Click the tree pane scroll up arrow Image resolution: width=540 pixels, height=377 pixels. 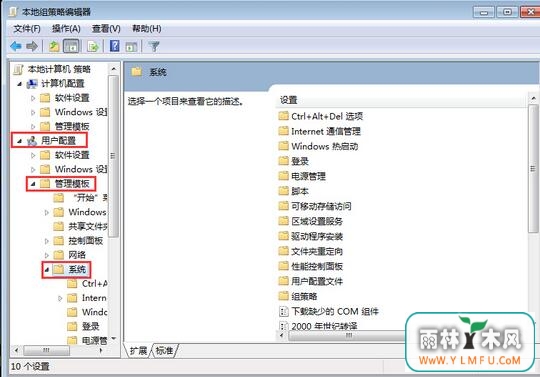click(114, 69)
